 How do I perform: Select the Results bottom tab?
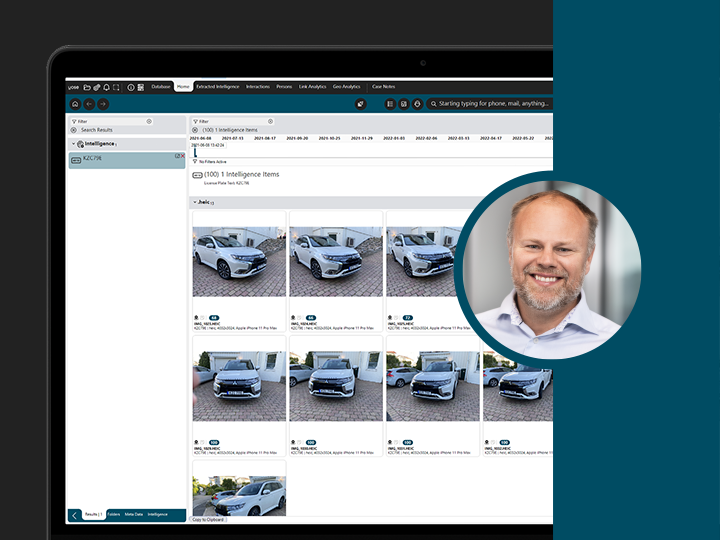coord(94,515)
